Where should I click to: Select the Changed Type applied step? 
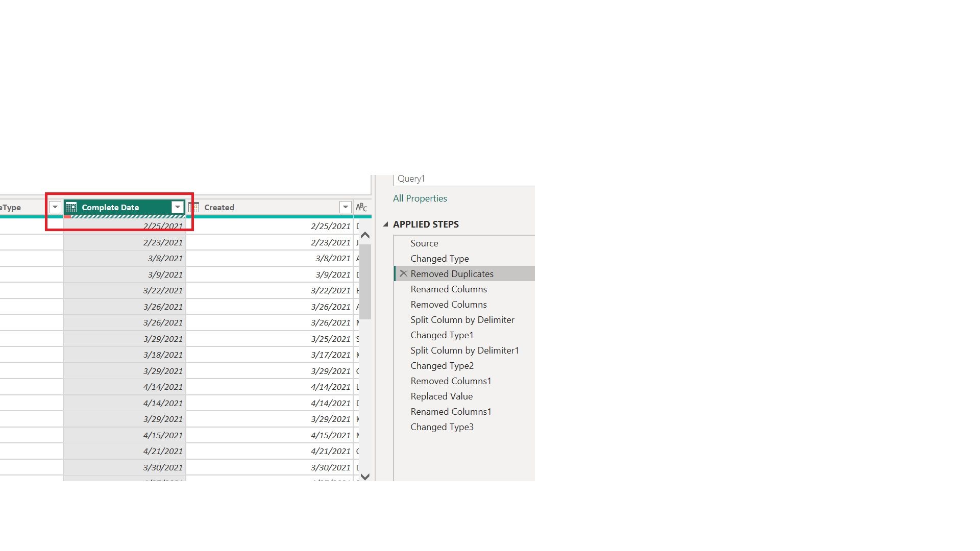(x=464, y=259)
